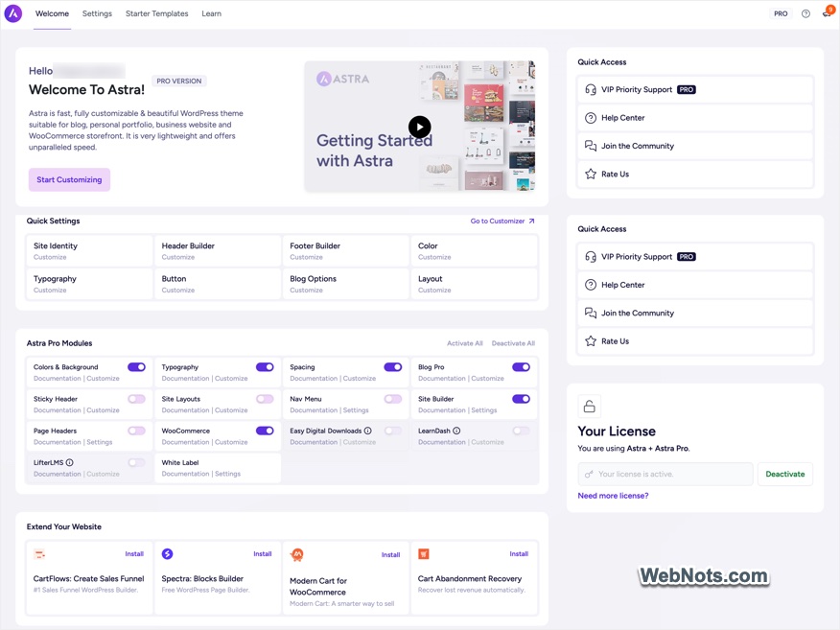Toggle the WooCommerce module switch
The width and height of the screenshot is (840, 630).
pos(265,431)
